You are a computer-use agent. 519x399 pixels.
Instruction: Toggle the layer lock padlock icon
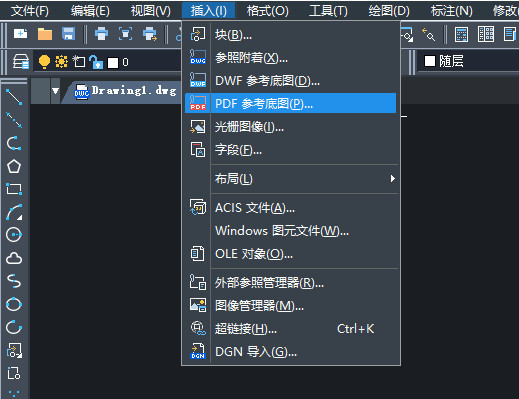tap(96, 62)
